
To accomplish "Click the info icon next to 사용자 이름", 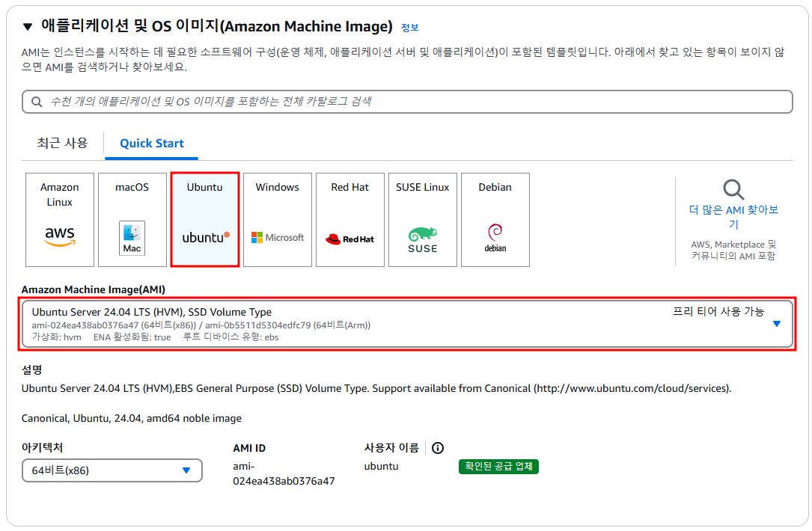I will click(x=438, y=448).
